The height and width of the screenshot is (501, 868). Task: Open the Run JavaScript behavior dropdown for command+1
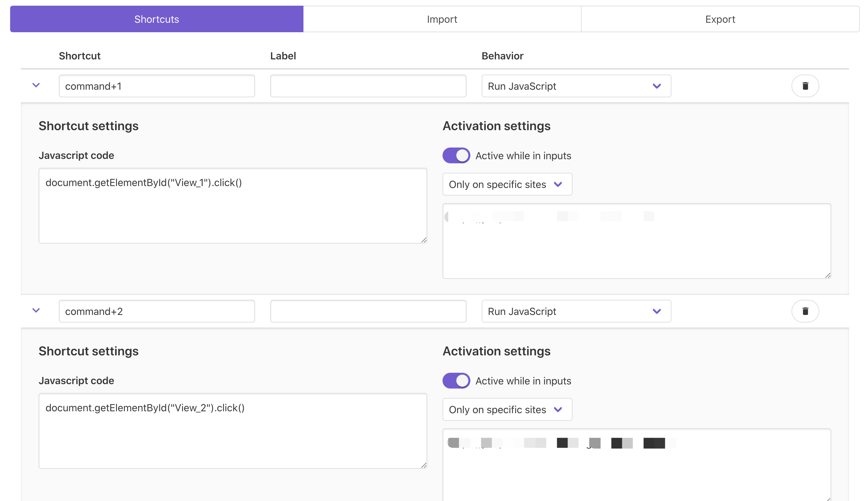[576, 86]
